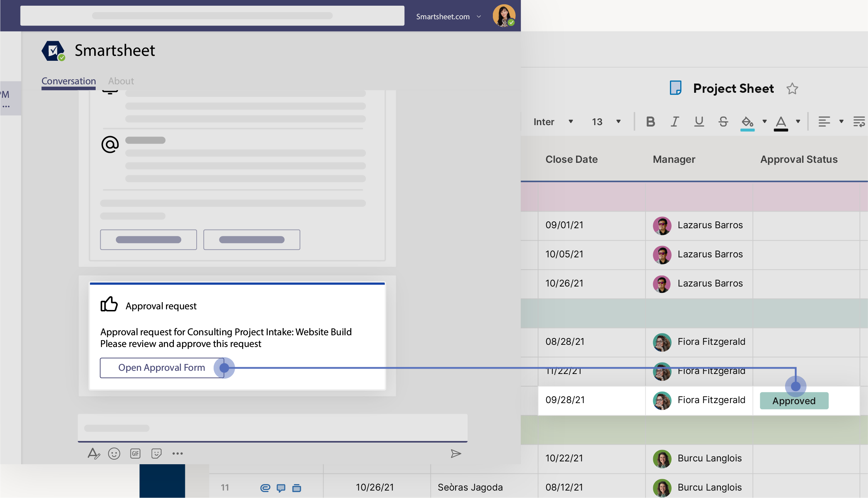The height and width of the screenshot is (498, 868).
Task: Click the wrap text icon
Action: click(859, 122)
